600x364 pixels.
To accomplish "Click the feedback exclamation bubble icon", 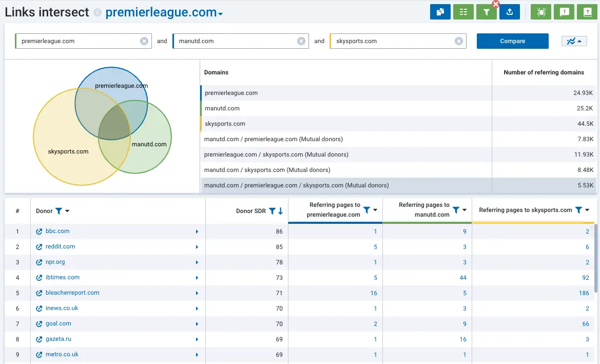I will click(x=564, y=12).
